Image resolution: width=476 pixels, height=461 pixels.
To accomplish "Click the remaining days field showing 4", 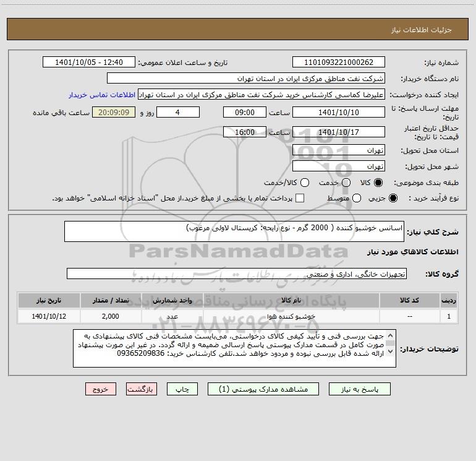I will 178,112.
